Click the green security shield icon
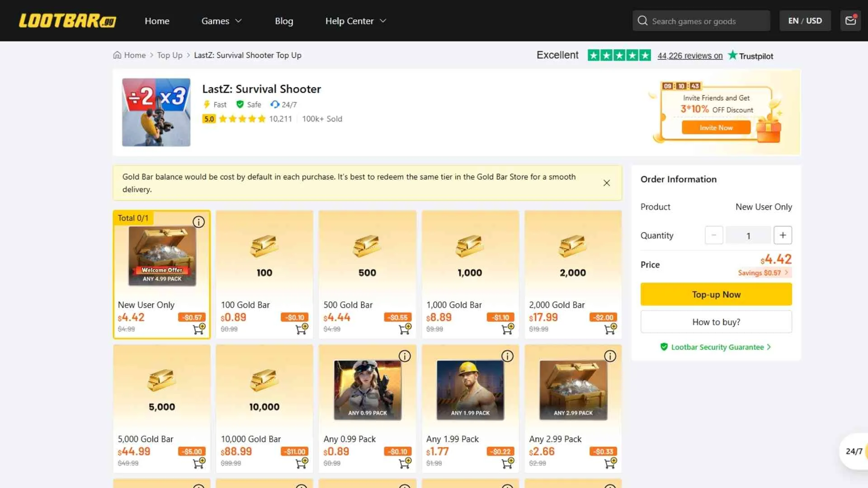Image resolution: width=868 pixels, height=488 pixels. (664, 347)
